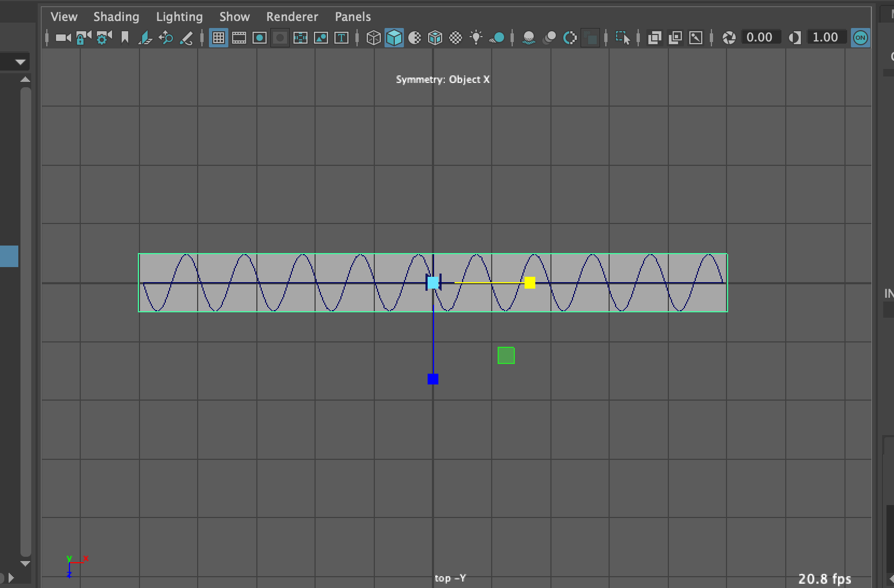Toggle Wireframe on Shaded icon
The image size is (894, 588).
click(x=435, y=38)
